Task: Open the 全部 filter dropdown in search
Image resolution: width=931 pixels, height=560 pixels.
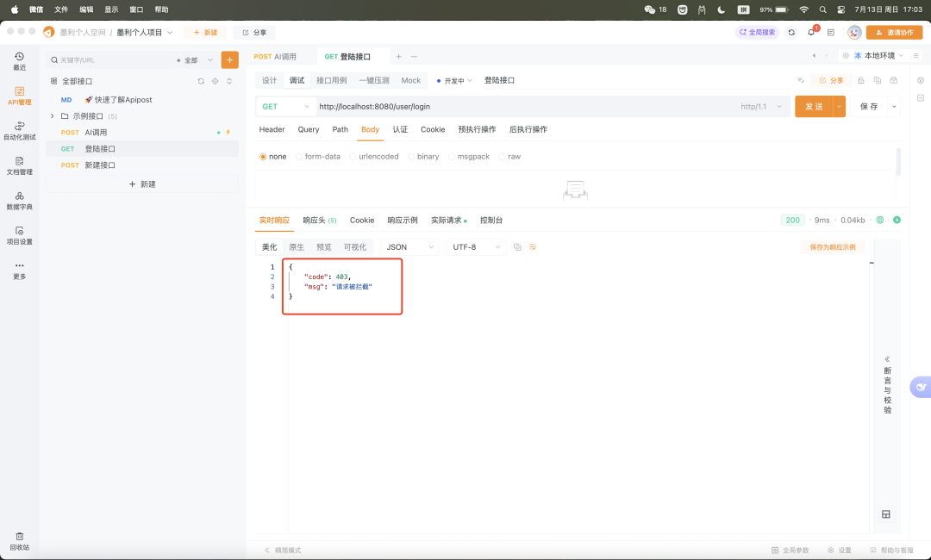Action: pyautogui.click(x=195, y=60)
